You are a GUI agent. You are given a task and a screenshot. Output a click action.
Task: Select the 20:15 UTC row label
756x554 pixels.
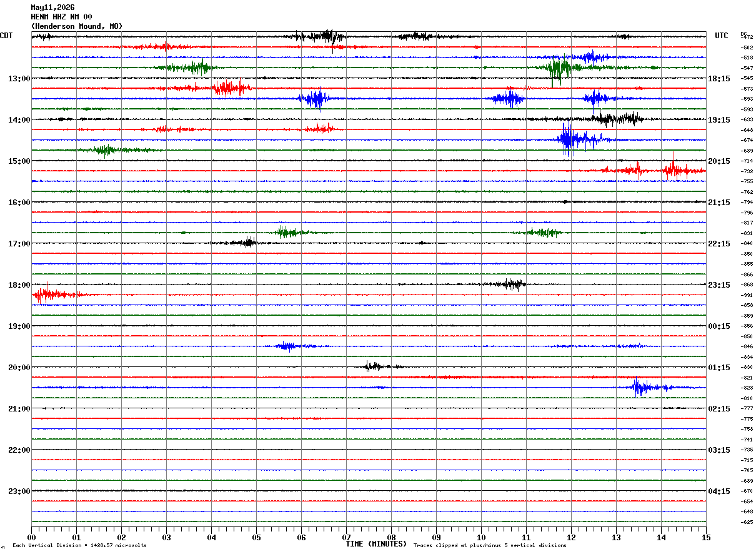click(719, 161)
